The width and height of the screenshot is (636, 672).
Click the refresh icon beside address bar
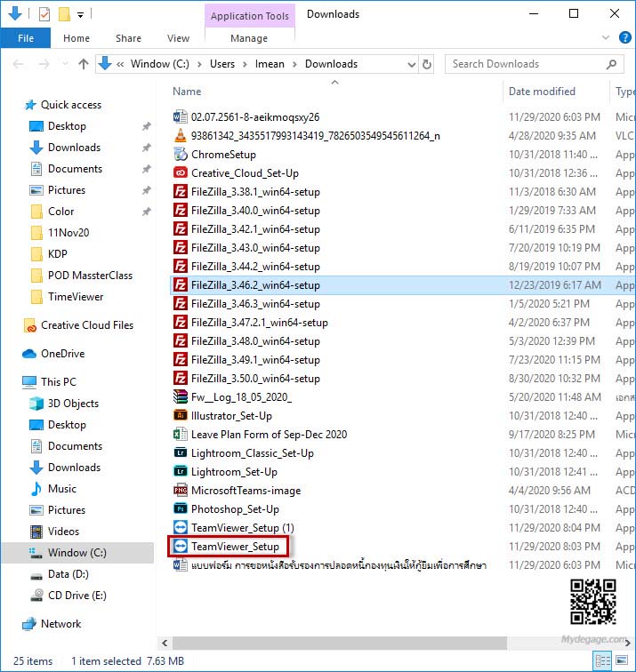pos(427,64)
